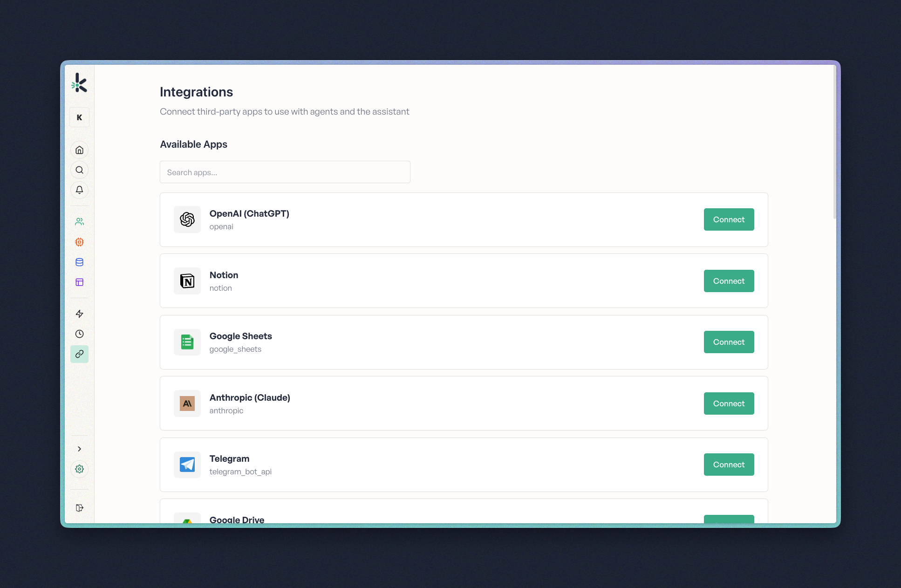Open the K workspace avatar
Image resolution: width=901 pixels, height=588 pixels.
pos(79,117)
